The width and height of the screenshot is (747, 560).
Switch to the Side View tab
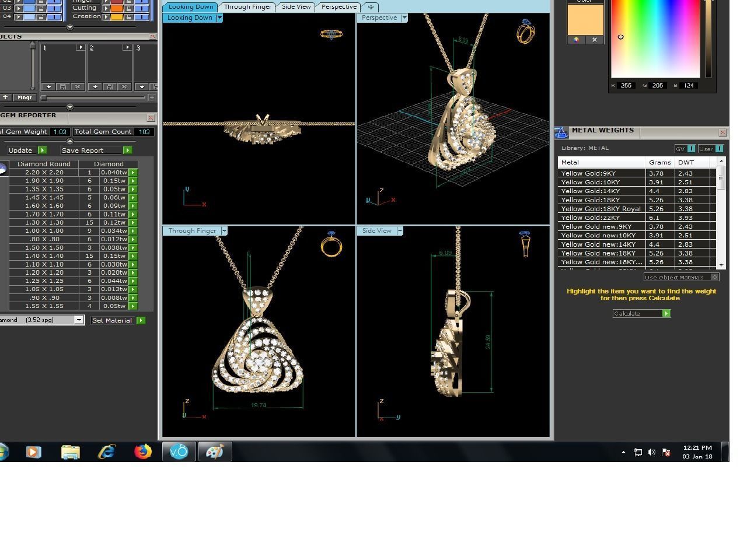(296, 6)
